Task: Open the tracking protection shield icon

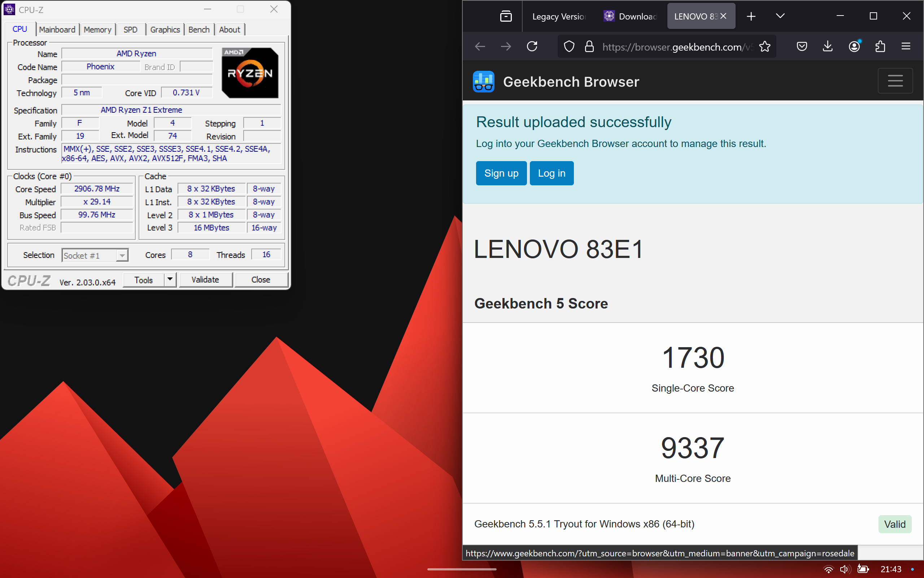Action: (x=569, y=47)
